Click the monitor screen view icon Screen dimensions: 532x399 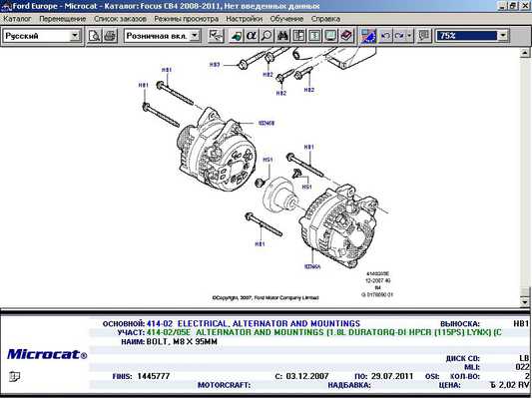(x=330, y=35)
